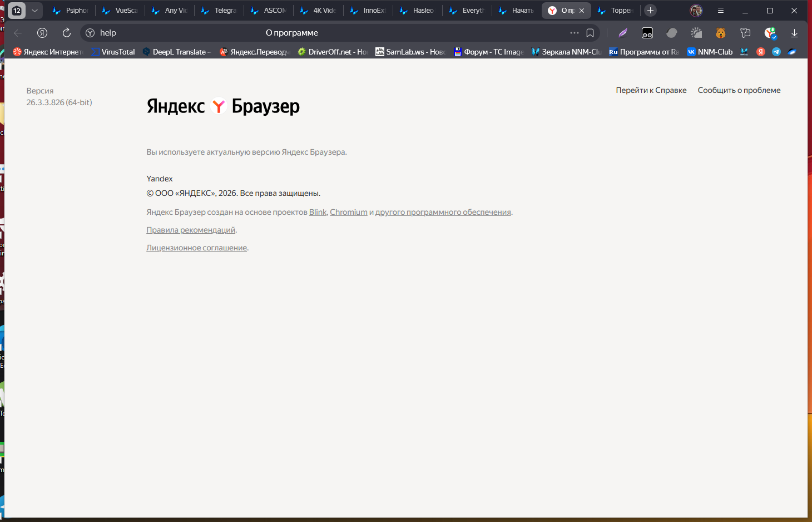Open the password key manager icon
Image resolution: width=812 pixels, height=522 pixels.
click(745, 33)
